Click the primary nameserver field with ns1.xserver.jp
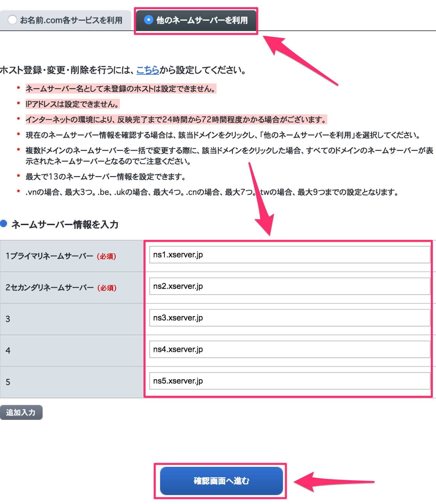This screenshot has width=436, height=504. (290, 255)
